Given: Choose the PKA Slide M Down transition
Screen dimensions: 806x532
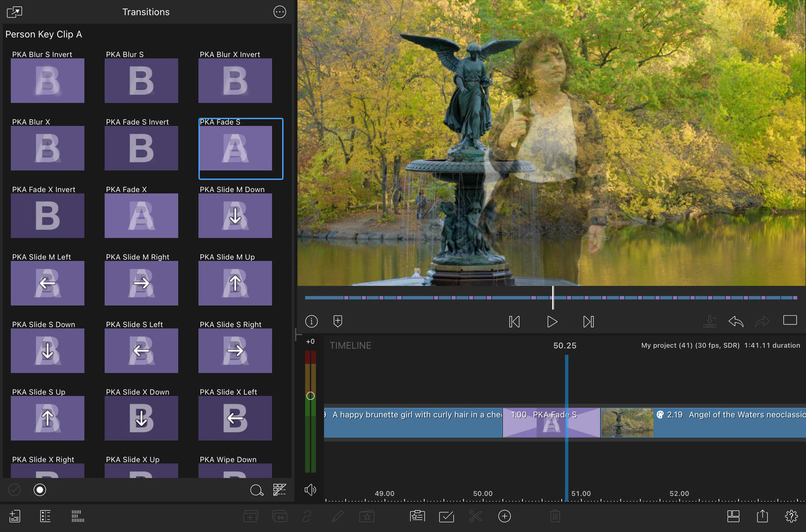Looking at the screenshot, I should click(x=235, y=215).
